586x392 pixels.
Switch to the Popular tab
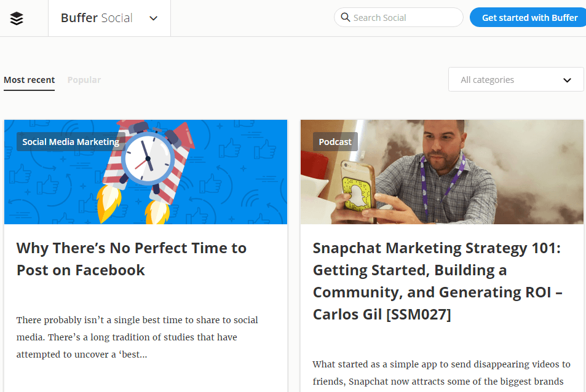(84, 80)
